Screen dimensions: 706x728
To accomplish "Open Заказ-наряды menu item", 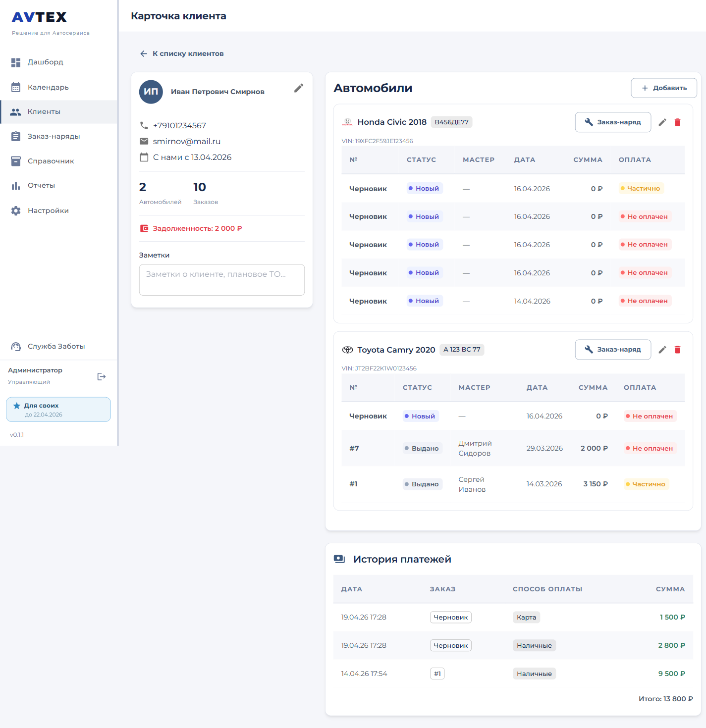I will [54, 136].
